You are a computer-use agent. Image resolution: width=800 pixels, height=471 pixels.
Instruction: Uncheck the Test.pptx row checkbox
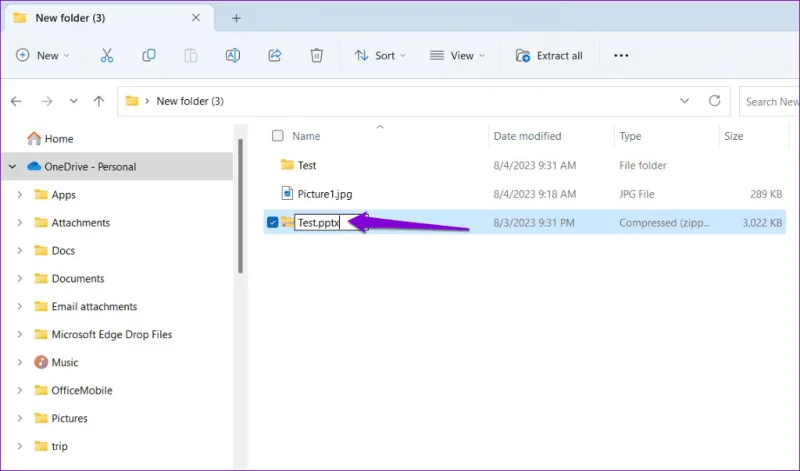272,222
